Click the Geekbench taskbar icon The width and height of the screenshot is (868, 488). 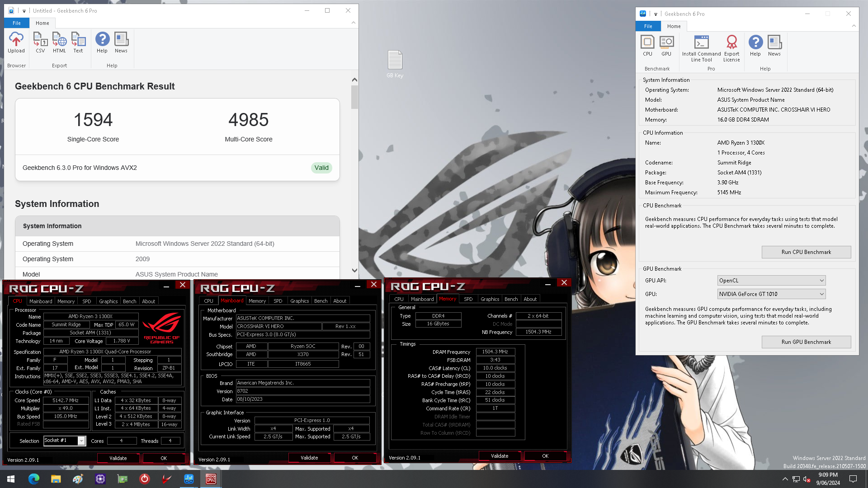pos(189,479)
